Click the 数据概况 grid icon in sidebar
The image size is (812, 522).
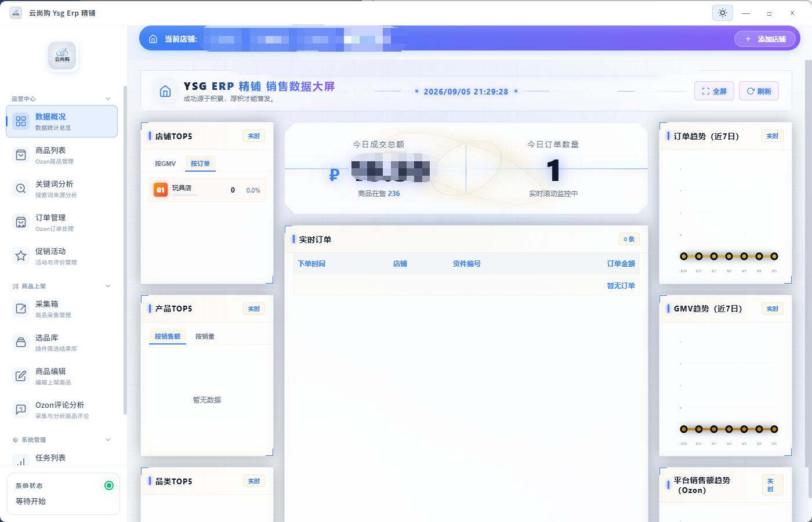[x=21, y=121]
